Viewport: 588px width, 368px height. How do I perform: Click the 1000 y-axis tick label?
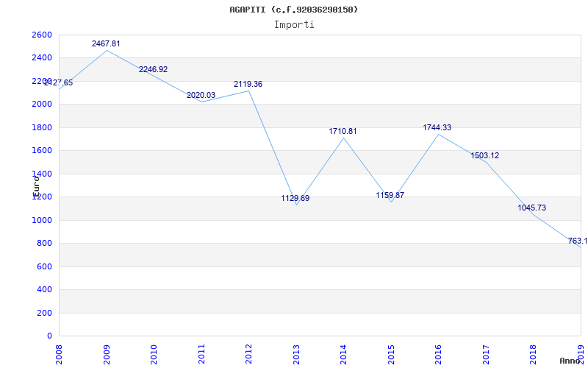42,220
